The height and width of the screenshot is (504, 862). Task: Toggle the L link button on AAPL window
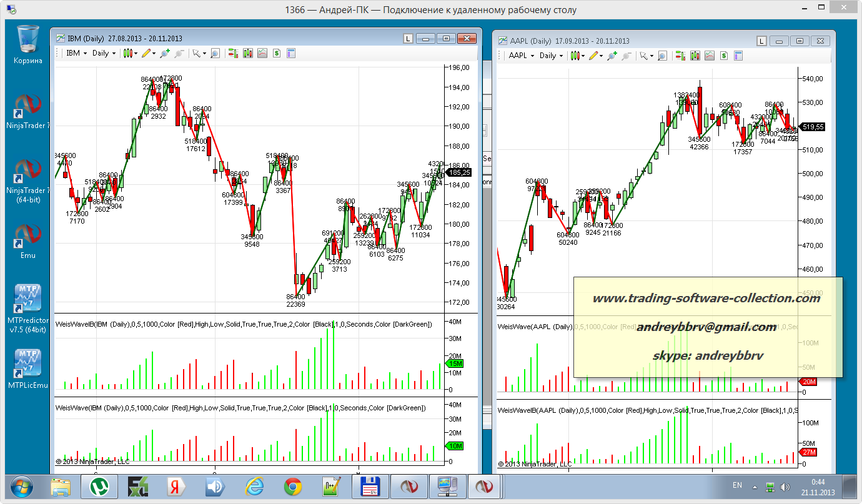761,41
